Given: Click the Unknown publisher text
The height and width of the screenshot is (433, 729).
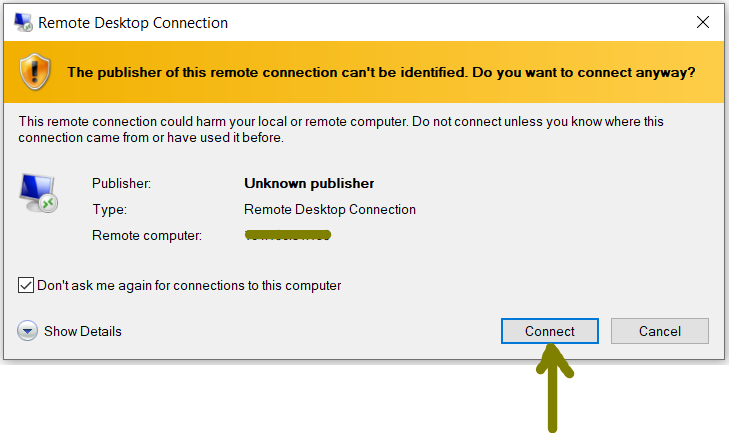Looking at the screenshot, I should tap(309, 183).
